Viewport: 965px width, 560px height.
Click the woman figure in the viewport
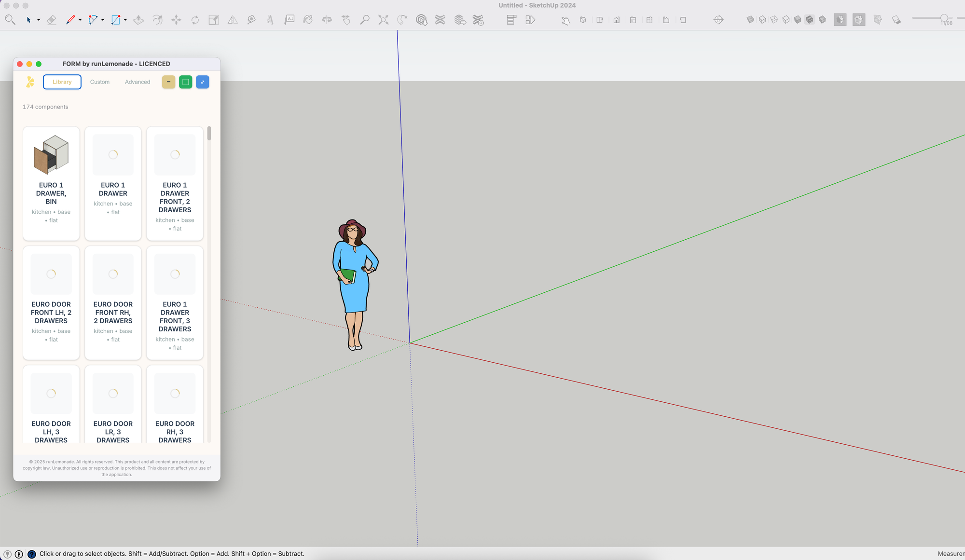point(355,285)
